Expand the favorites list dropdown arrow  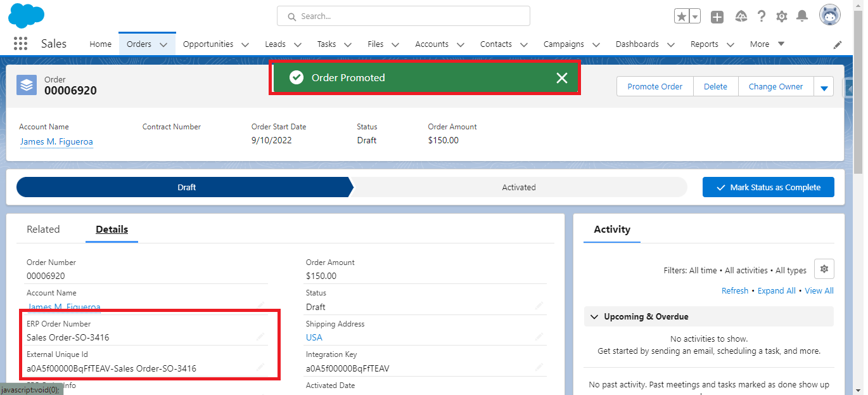pos(695,16)
